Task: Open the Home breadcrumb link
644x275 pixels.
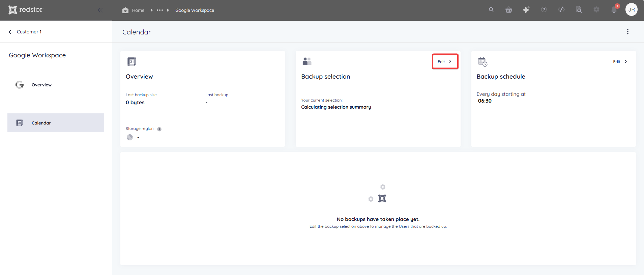Action: [138, 10]
